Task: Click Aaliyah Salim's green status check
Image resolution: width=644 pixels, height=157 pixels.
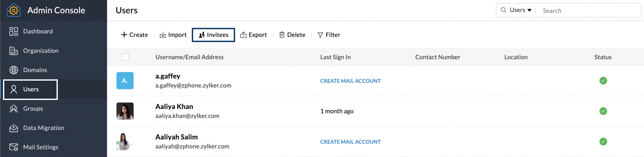Action: (x=603, y=142)
